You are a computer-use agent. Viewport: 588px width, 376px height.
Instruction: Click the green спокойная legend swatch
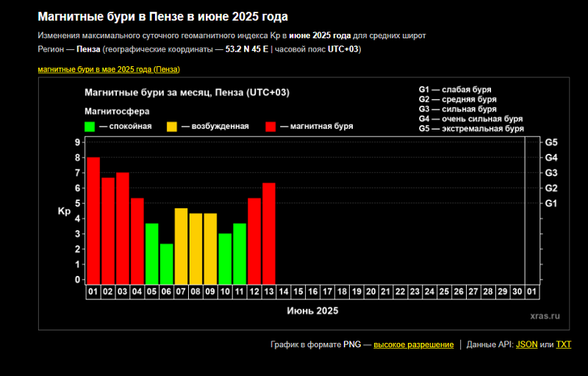[90, 127]
